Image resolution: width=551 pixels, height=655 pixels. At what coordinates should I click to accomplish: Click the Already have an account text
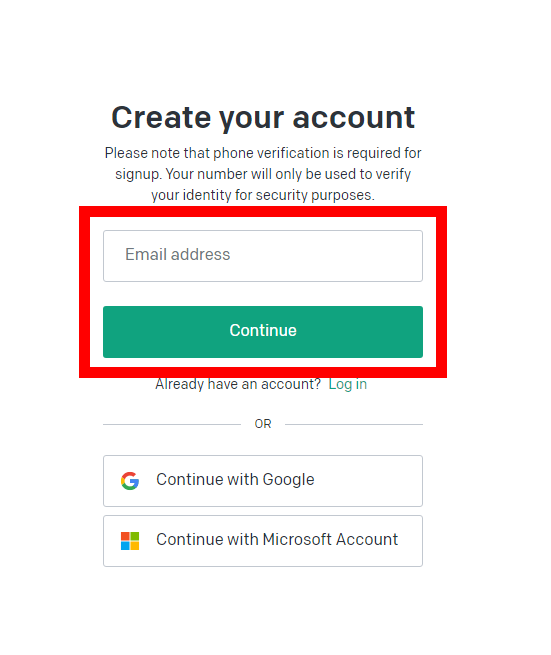coord(238,384)
